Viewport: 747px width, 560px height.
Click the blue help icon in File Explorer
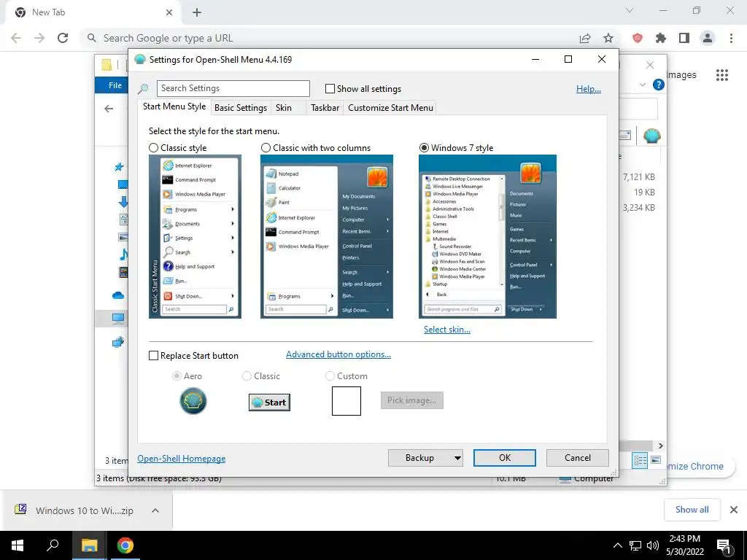tap(659, 85)
